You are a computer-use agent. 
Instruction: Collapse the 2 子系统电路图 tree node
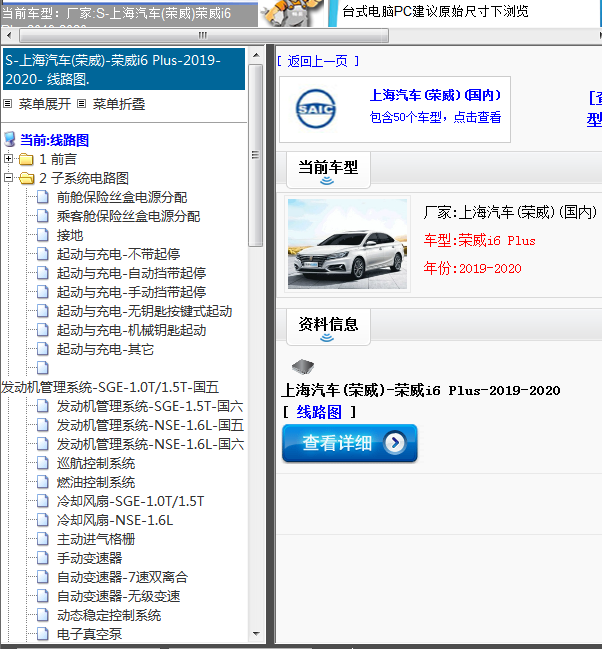click(x=9, y=178)
